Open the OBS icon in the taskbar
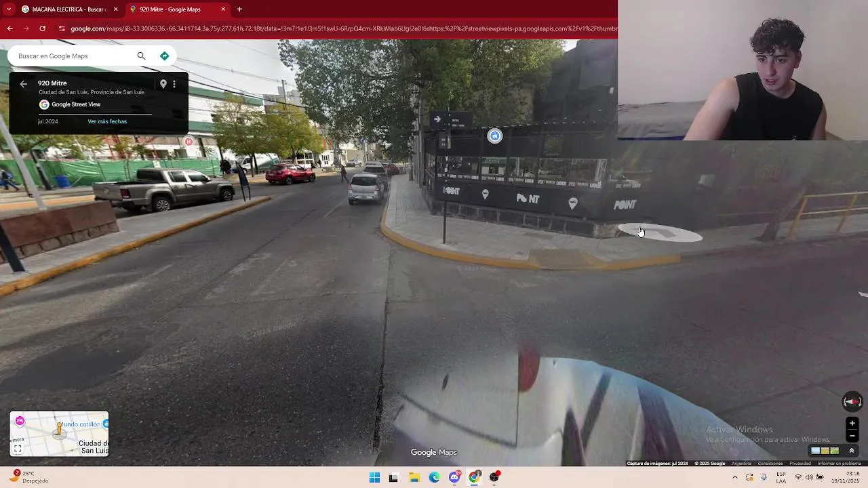Screen dimensions: 868x488 click(x=494, y=478)
